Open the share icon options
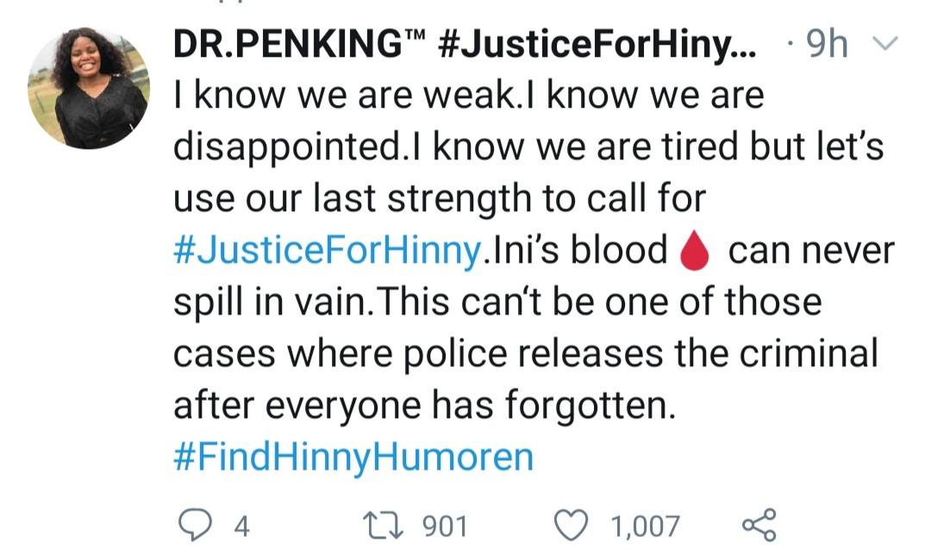 coord(759,525)
